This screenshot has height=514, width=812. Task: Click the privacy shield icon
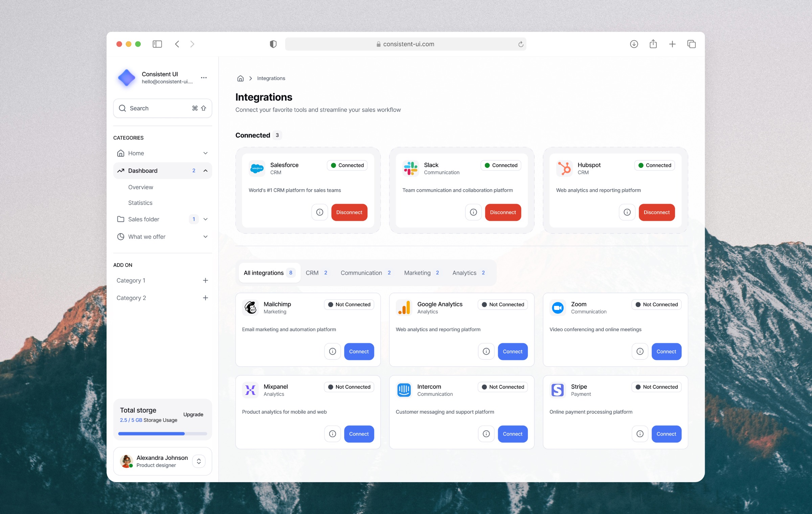click(x=273, y=44)
